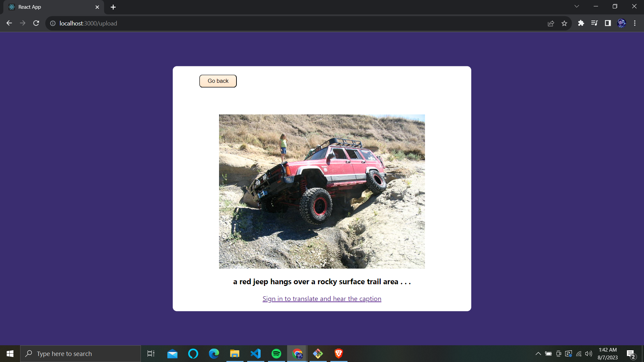Screen dimensions: 644x362
Task: Open the tab search chevron
Action: (x=577, y=6)
